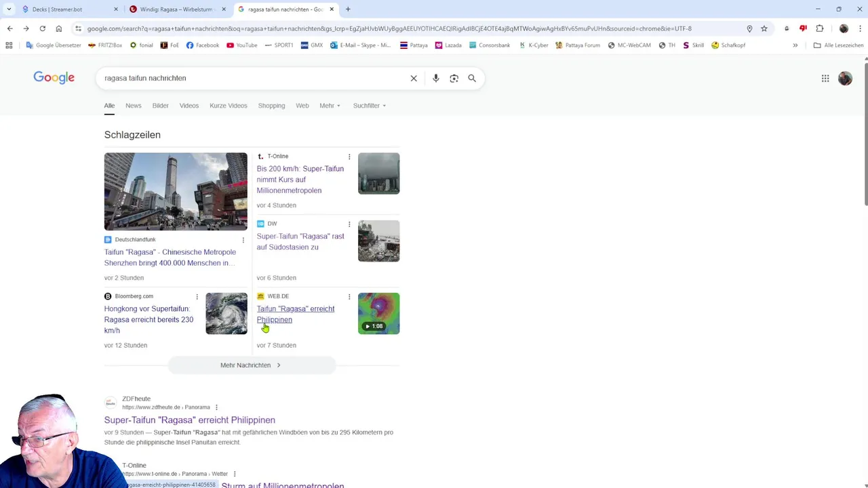Screen dimensions: 868x488
Task: Open the apps grid in bookmarks bar
Action: coord(9,45)
